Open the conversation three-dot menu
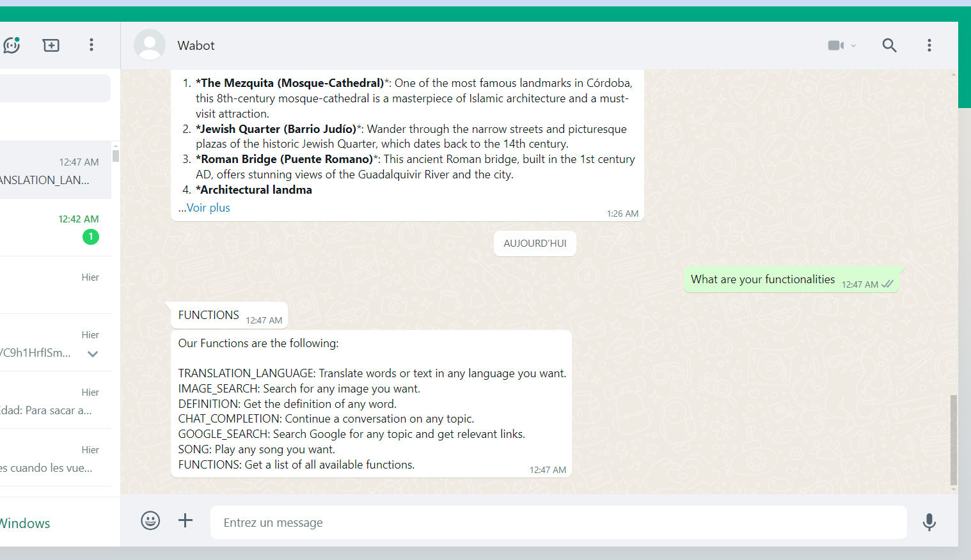The height and width of the screenshot is (560, 971). [929, 45]
